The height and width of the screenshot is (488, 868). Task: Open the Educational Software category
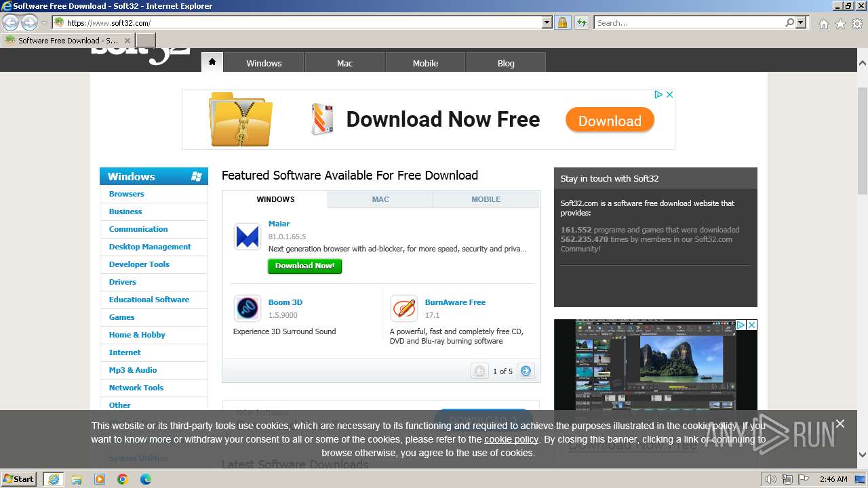[149, 300]
